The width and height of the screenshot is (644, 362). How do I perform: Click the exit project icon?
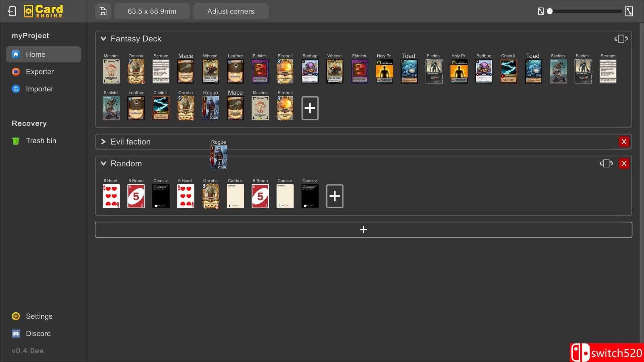(x=12, y=11)
